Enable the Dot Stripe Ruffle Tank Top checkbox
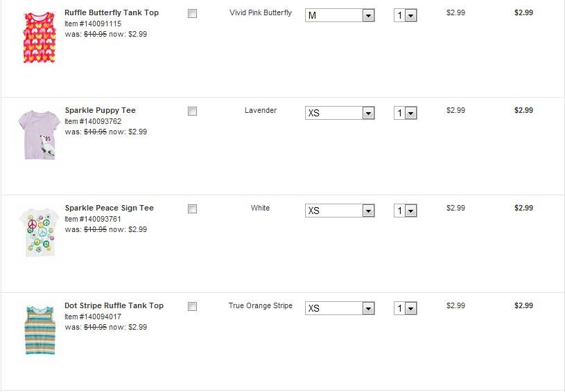This screenshot has width=565, height=392. pyautogui.click(x=192, y=307)
